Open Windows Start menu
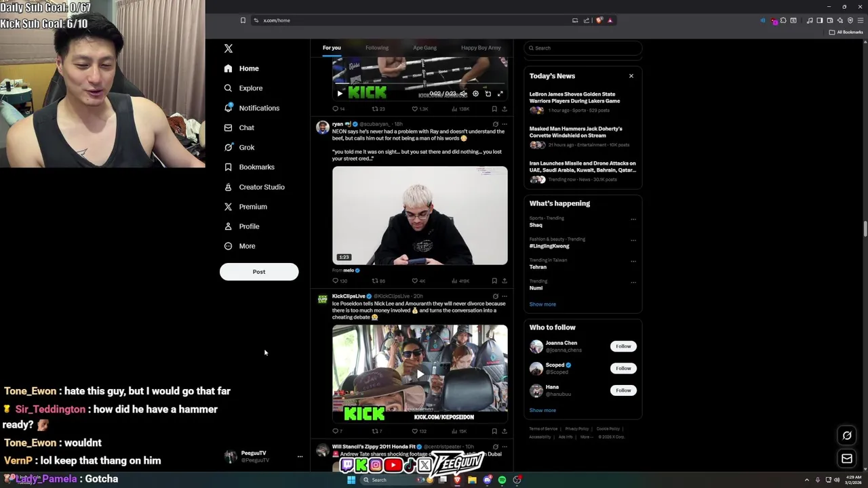Image resolution: width=868 pixels, height=488 pixels. click(351, 480)
